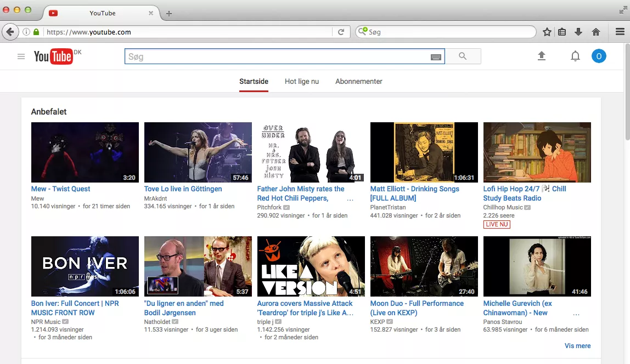
Task: Open the Tove Lo live thumbnail
Action: (198, 152)
